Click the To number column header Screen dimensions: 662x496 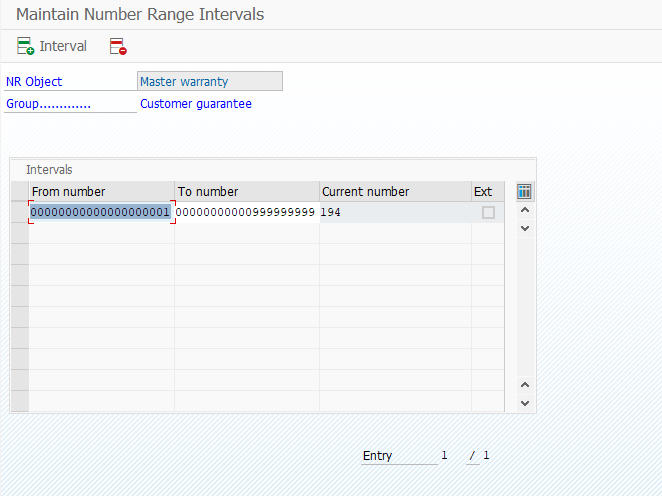(247, 192)
